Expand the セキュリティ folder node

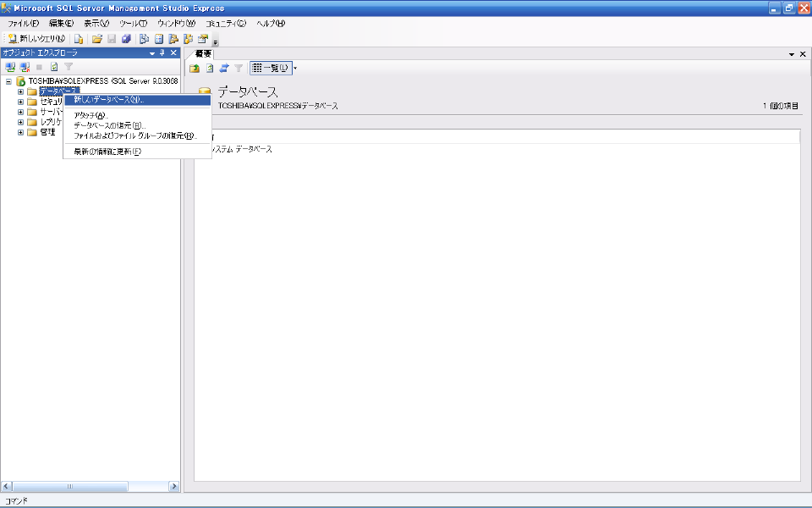coord(20,102)
